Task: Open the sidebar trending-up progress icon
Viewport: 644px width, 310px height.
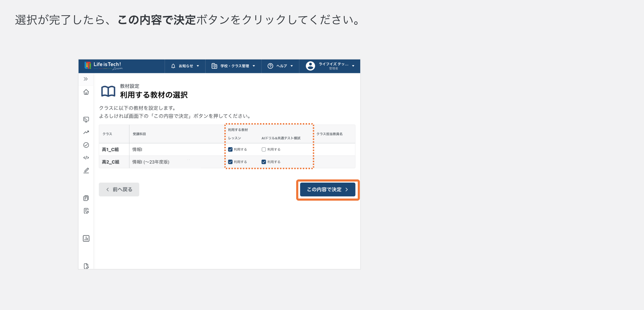Action: [x=86, y=132]
